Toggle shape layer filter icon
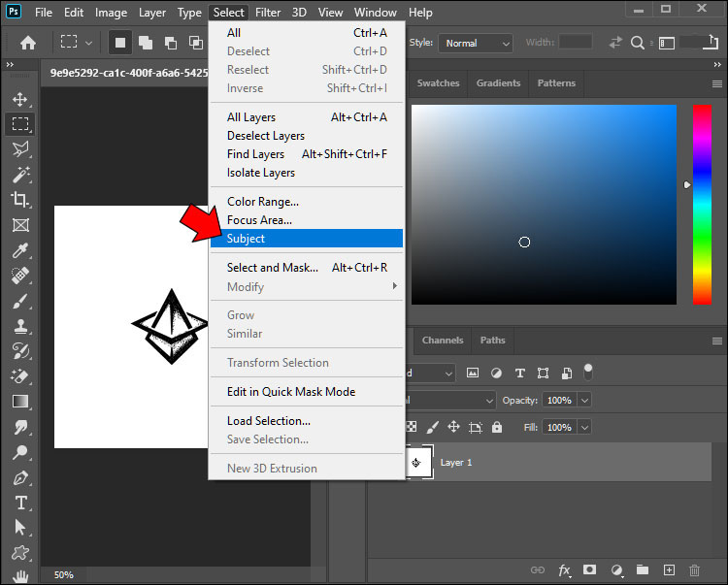The width and height of the screenshot is (728, 585). (x=543, y=373)
